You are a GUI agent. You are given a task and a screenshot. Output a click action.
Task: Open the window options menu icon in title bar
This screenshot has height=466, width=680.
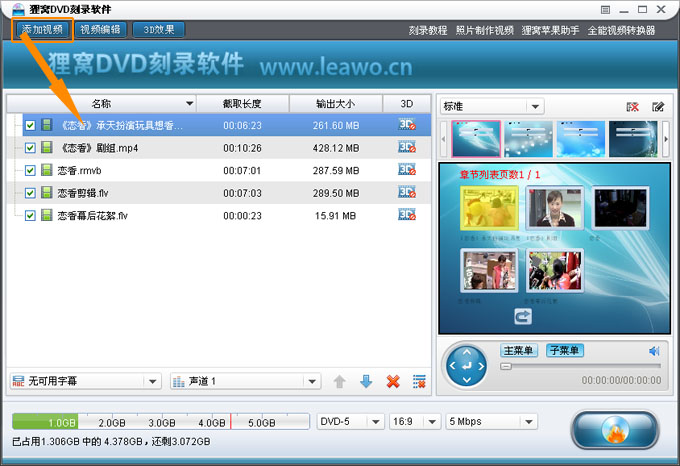click(605, 10)
